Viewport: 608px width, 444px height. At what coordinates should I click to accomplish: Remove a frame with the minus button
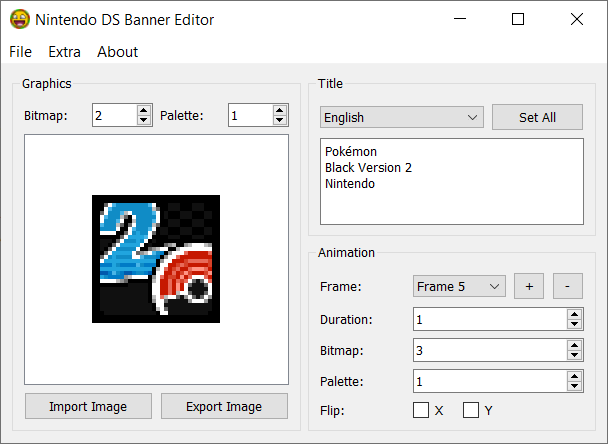coord(568,286)
